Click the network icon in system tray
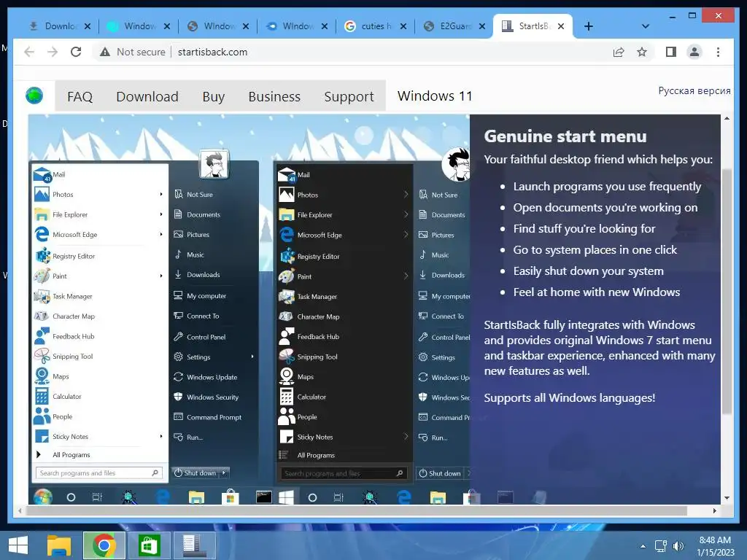Viewport: 747px width, 560px height. point(660,545)
